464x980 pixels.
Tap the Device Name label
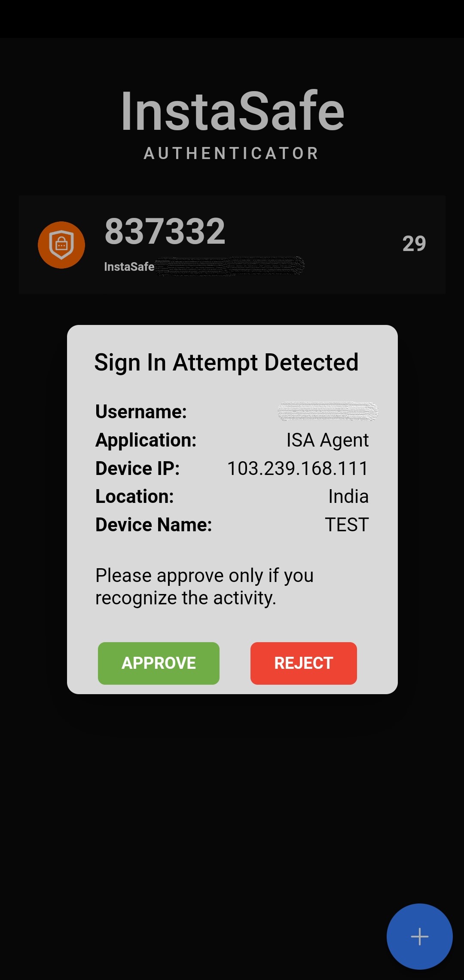(154, 525)
